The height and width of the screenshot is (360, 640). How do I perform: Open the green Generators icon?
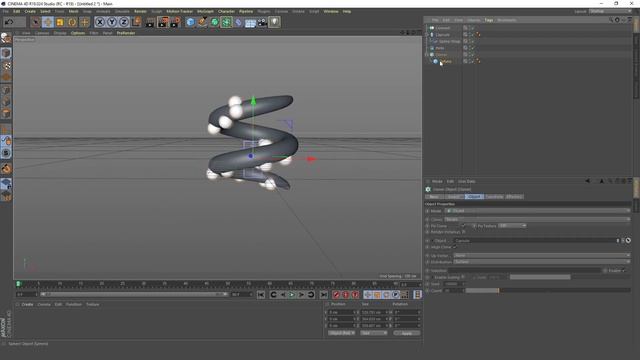pos(215,22)
